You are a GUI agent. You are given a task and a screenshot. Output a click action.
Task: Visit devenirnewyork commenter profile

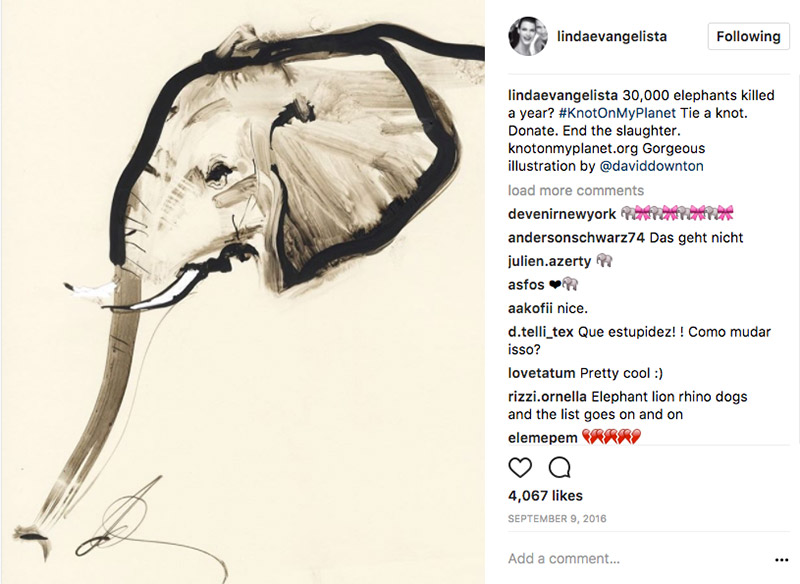click(562, 214)
